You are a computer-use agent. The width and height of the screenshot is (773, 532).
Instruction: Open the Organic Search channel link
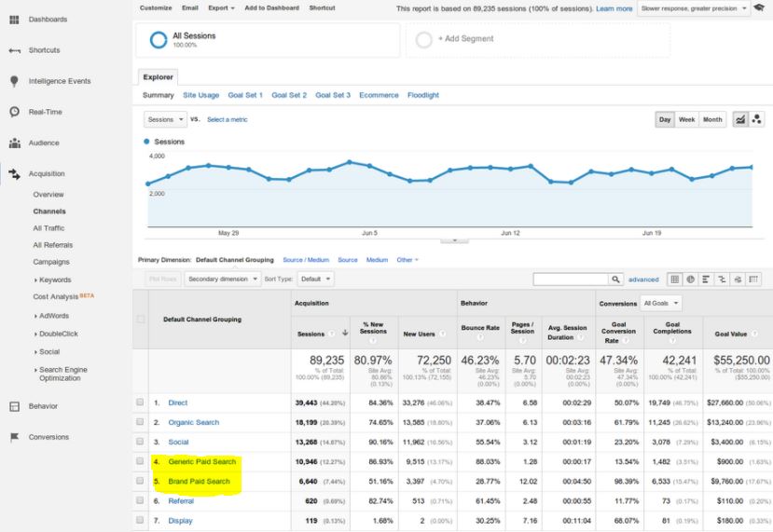[193, 422]
